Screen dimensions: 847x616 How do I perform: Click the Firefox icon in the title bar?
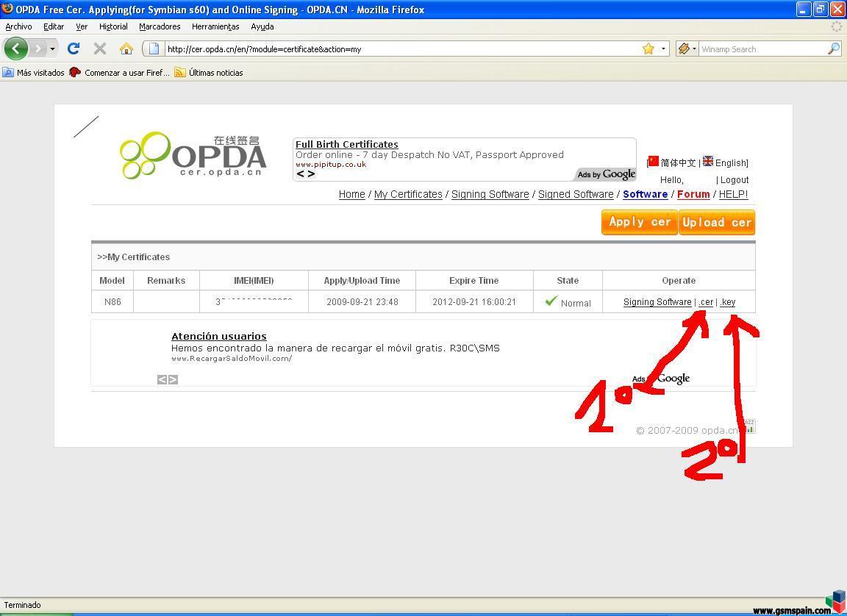pyautogui.click(x=7, y=9)
